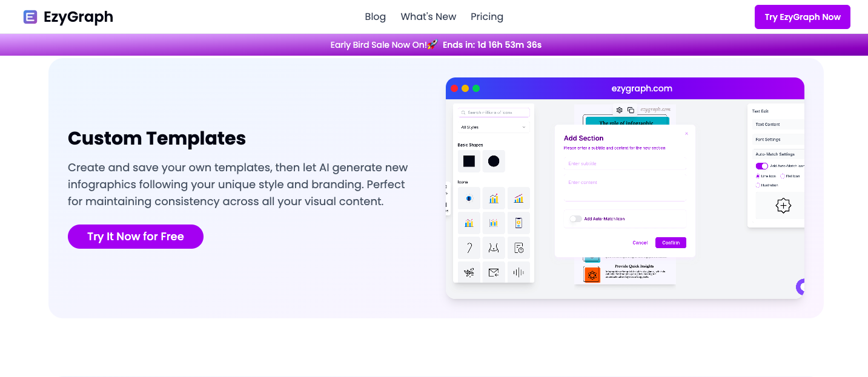Disable Add Auto-Match Icon in Text Edit panel
The height and width of the screenshot is (377, 868).
click(761, 166)
